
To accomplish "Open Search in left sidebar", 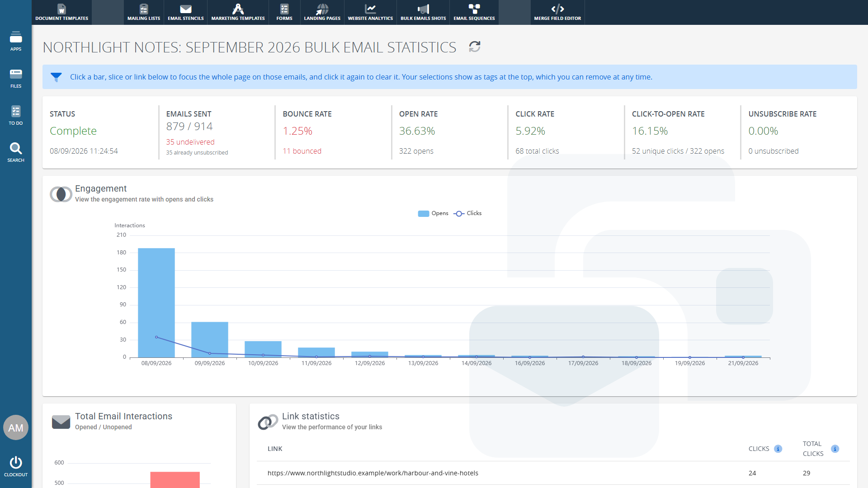I will click(16, 152).
